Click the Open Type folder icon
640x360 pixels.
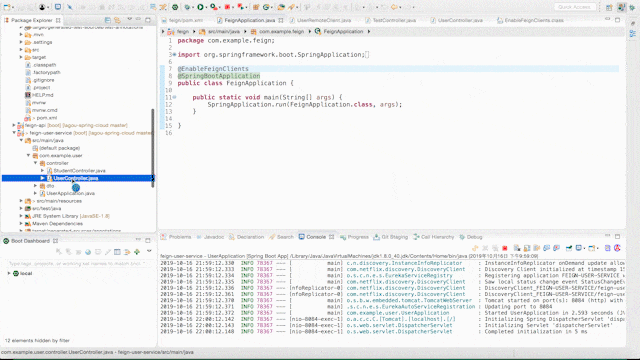(281, 7)
